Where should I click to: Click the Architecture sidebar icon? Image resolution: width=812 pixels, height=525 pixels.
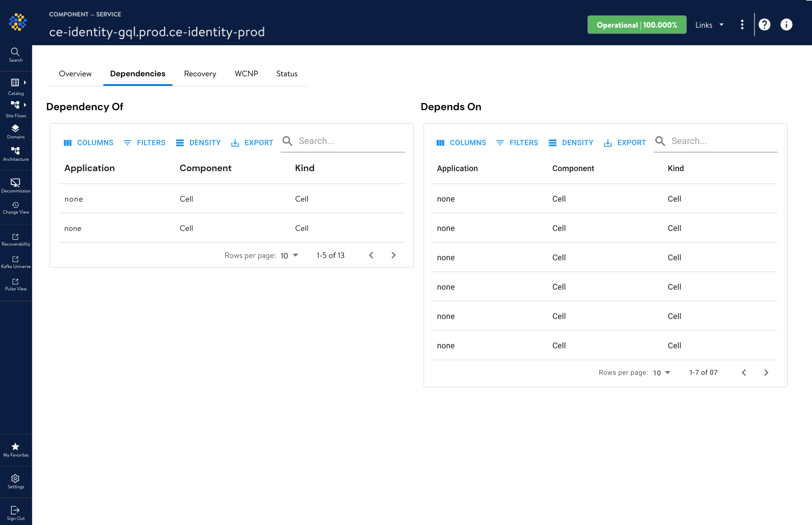coord(15,151)
